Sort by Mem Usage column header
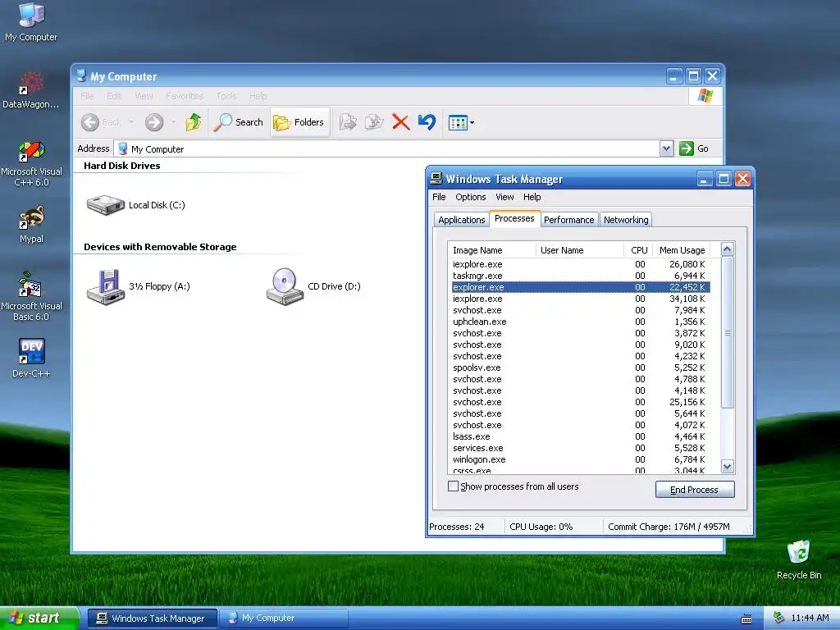Viewport: 840px width, 630px height. pyautogui.click(x=682, y=250)
